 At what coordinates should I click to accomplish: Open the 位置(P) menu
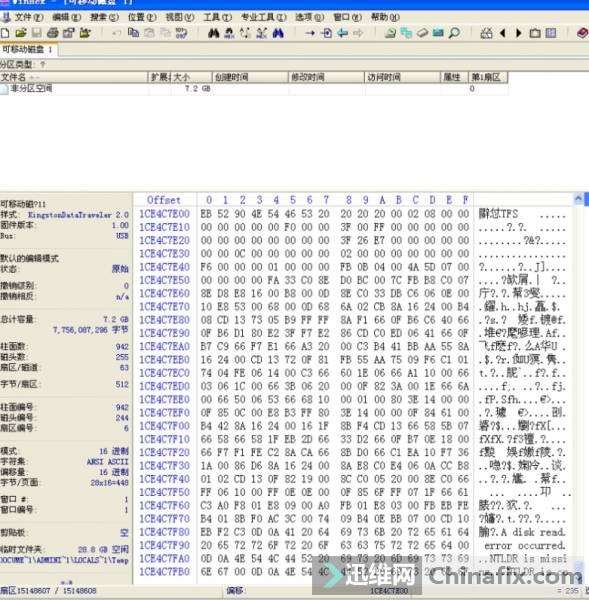142,17
